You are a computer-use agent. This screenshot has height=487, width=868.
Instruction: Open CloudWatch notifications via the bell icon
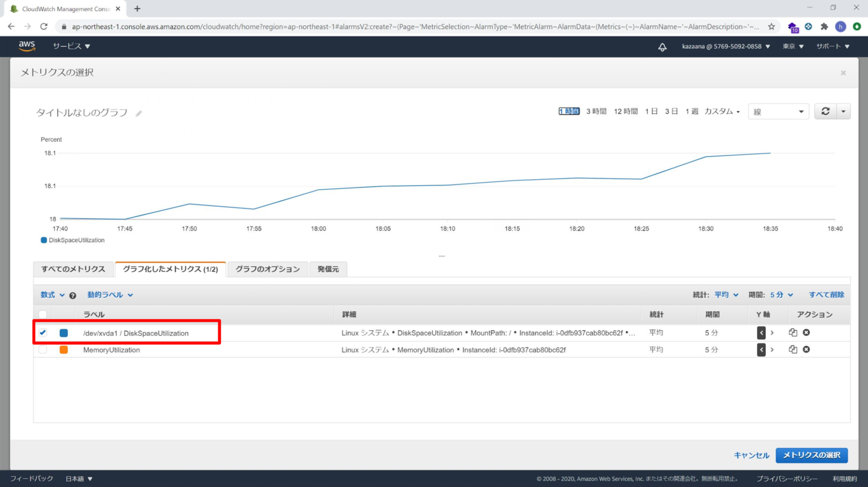tap(662, 46)
